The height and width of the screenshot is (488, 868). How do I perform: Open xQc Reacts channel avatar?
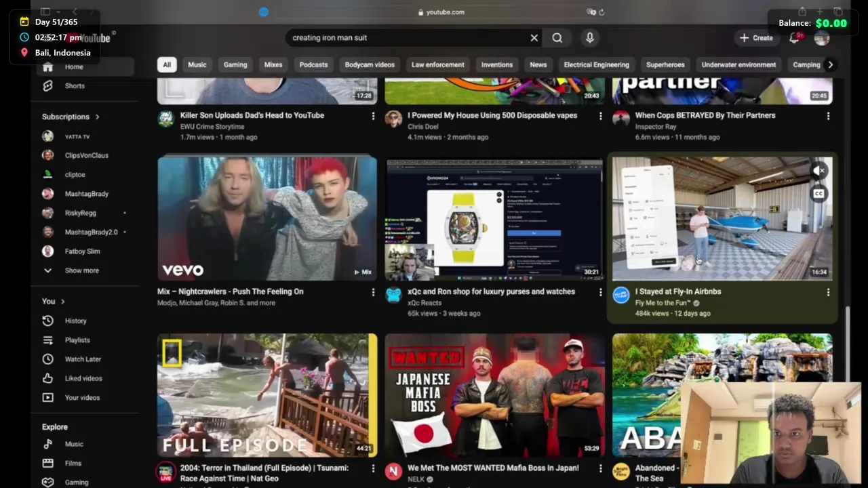click(x=393, y=296)
